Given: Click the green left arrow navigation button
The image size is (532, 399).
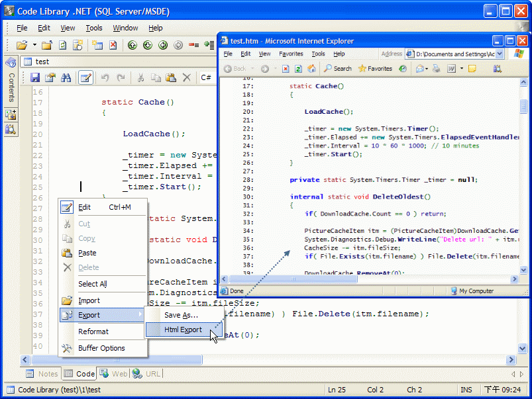Looking at the screenshot, I should (163, 45).
